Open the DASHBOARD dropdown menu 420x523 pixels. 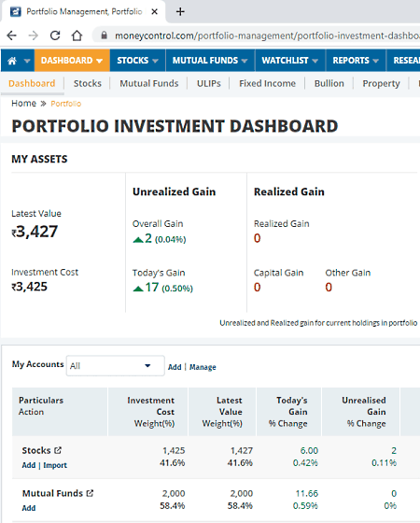click(72, 61)
